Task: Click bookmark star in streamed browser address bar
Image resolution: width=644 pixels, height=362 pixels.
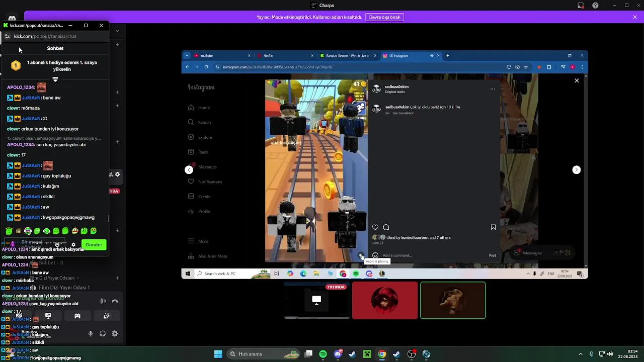Action: click(526, 67)
